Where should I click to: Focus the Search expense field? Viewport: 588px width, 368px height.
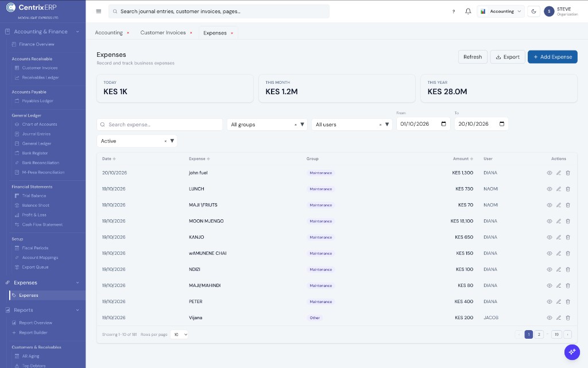click(160, 125)
